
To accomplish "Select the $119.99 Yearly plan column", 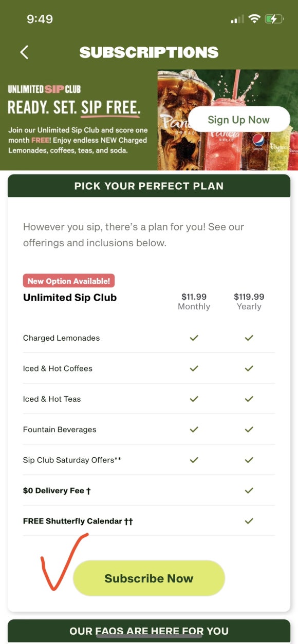I will point(249,302).
